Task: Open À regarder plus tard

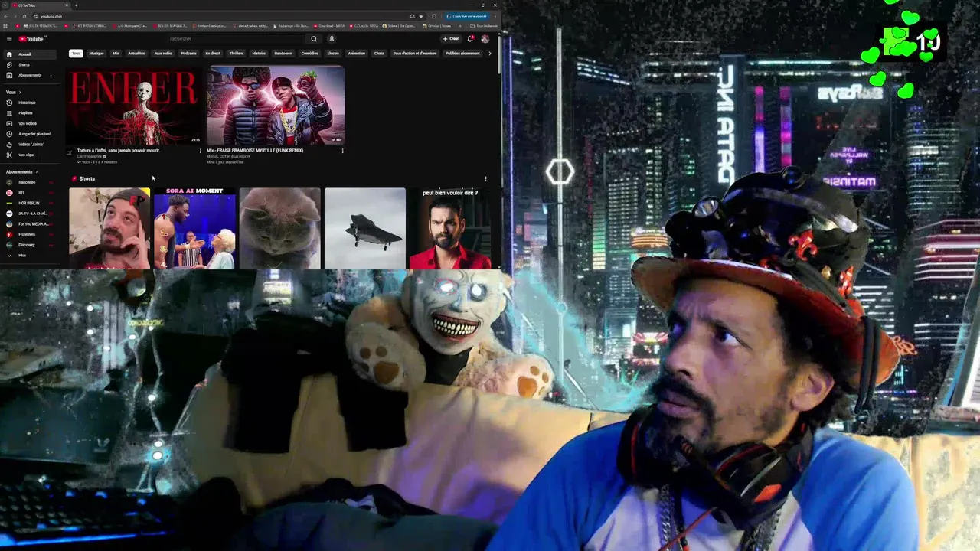Action: click(x=28, y=134)
